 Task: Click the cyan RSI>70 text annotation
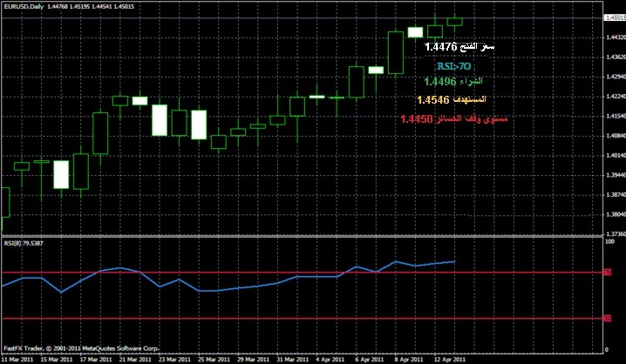[453, 66]
